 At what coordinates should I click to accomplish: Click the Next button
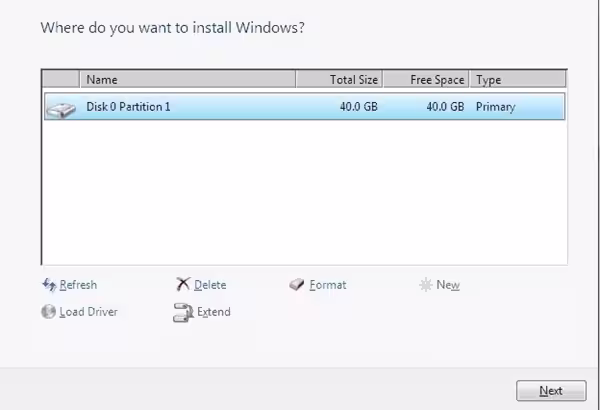click(x=551, y=390)
